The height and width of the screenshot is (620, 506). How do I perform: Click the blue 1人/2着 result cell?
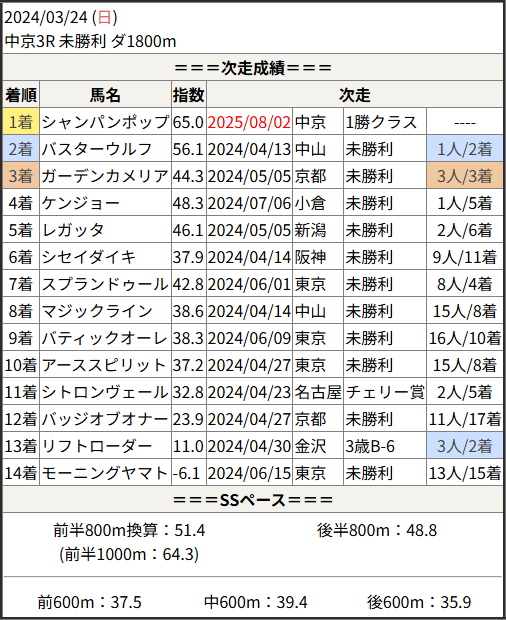[464, 149]
